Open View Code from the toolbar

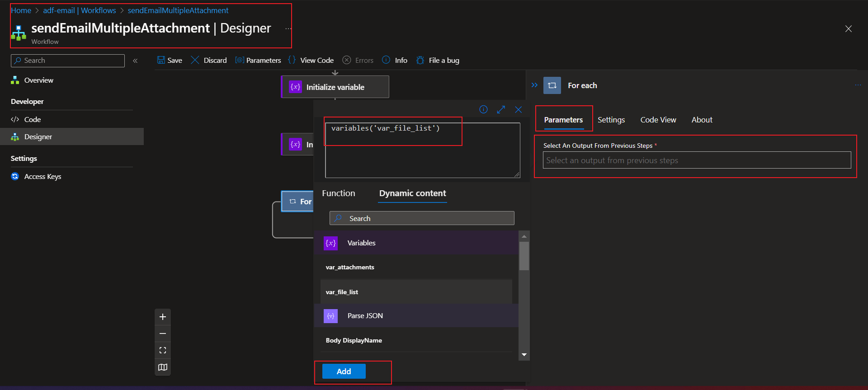coord(311,60)
